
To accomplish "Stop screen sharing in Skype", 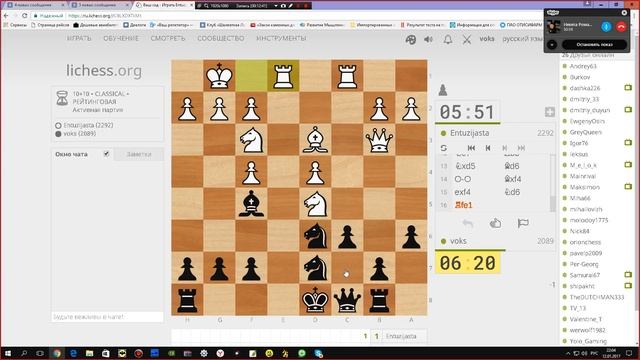I will 594,44.
